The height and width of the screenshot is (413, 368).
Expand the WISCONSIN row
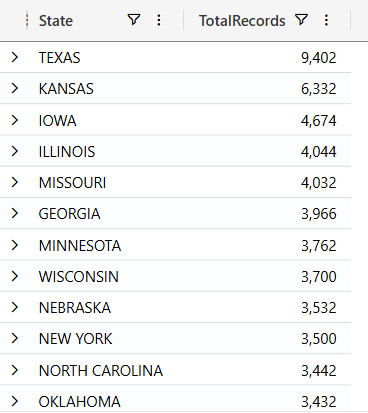tap(14, 276)
